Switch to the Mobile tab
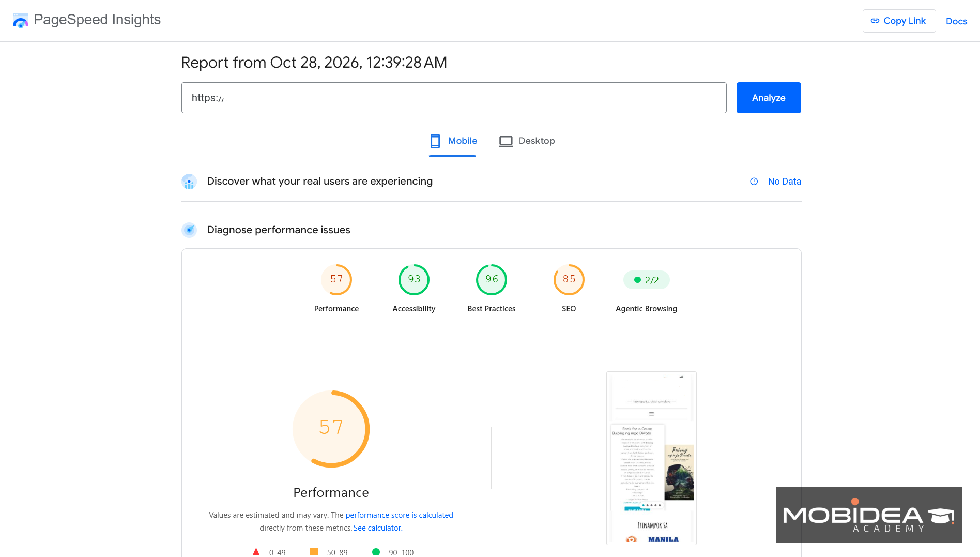 453,141
